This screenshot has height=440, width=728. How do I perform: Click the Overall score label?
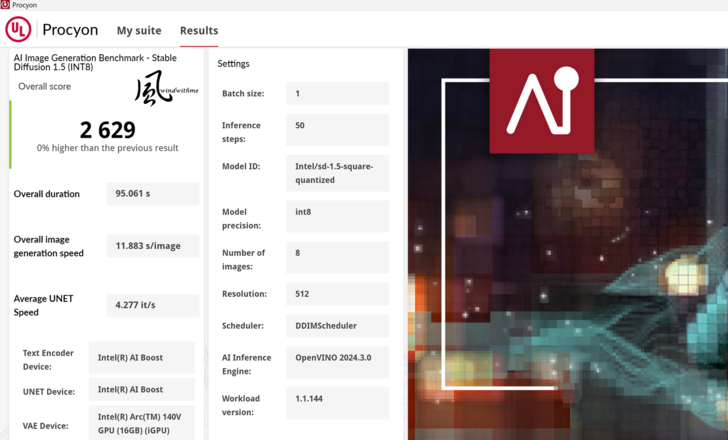[x=45, y=86]
